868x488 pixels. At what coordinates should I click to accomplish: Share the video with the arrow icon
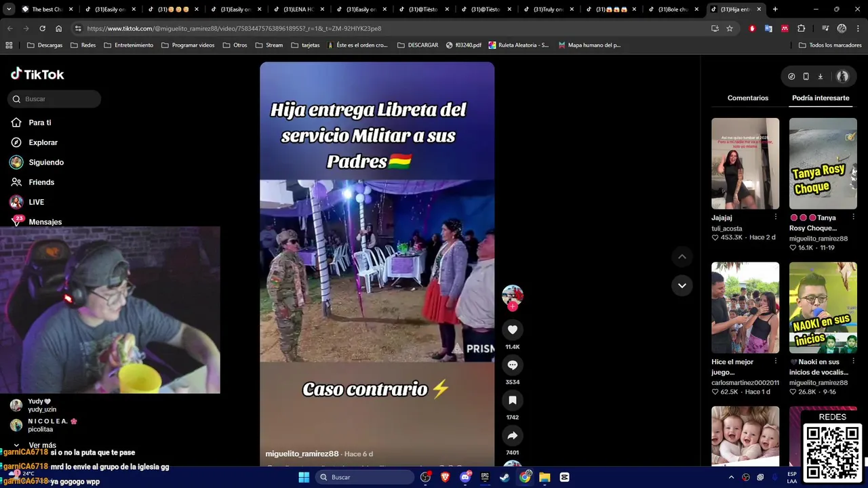[513, 435]
